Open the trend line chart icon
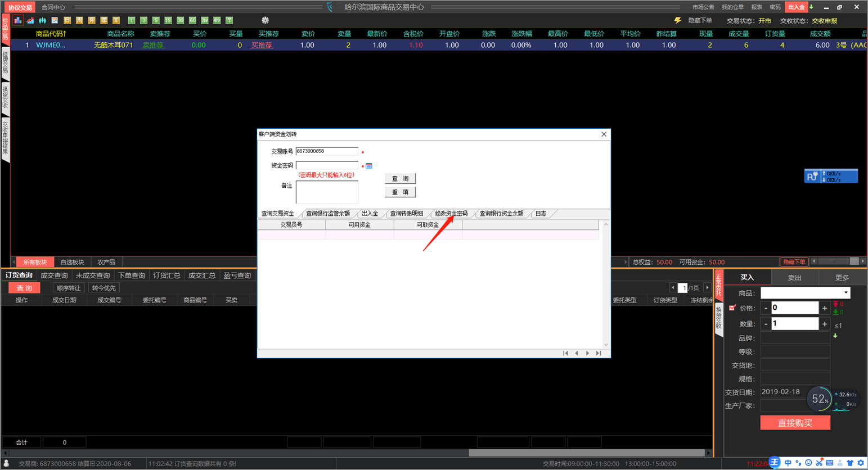The width and height of the screenshot is (868, 470). tap(30, 20)
